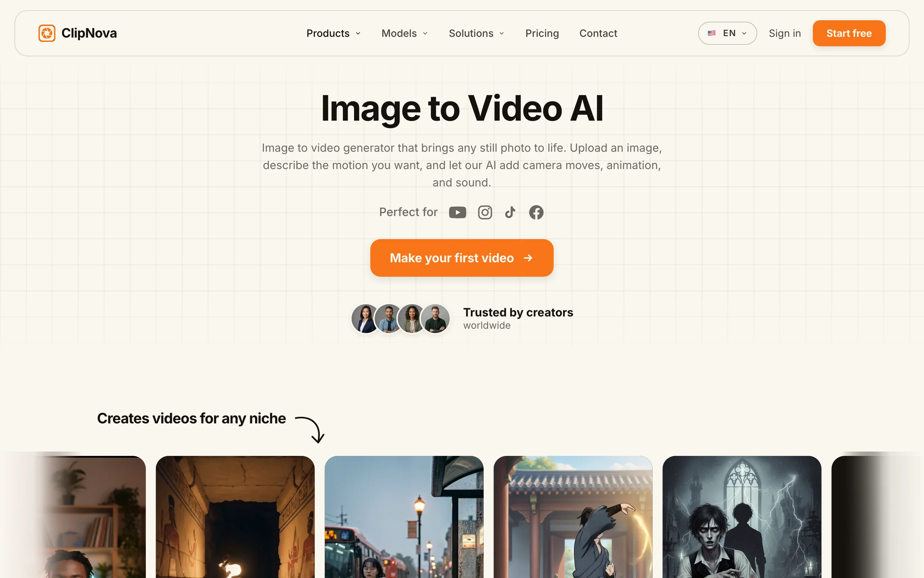924x578 pixels.
Task: Open the Egyptian tomb video card
Action: (x=235, y=517)
